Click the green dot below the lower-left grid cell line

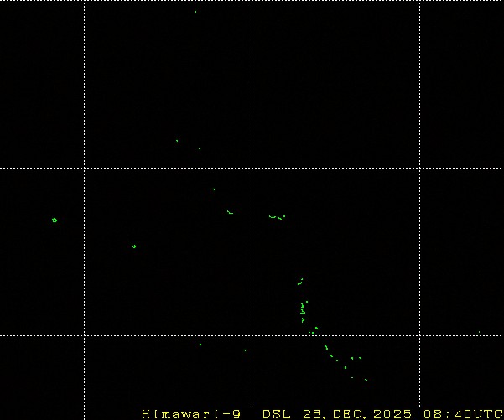point(200,345)
